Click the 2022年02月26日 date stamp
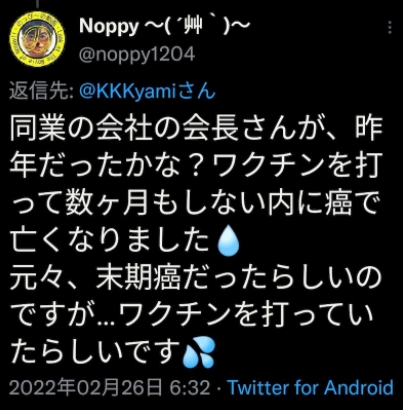 tap(86, 388)
